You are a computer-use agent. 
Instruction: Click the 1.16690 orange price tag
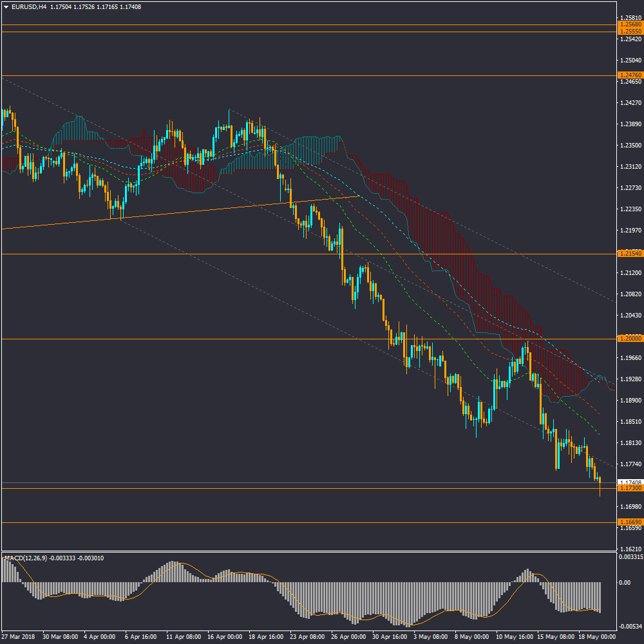[x=629, y=522]
